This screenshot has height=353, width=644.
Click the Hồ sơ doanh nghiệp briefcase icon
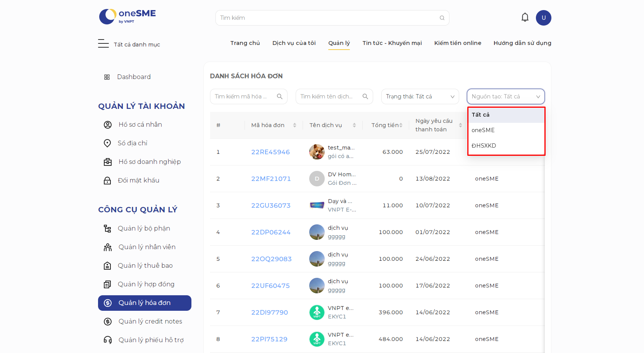coord(108,162)
